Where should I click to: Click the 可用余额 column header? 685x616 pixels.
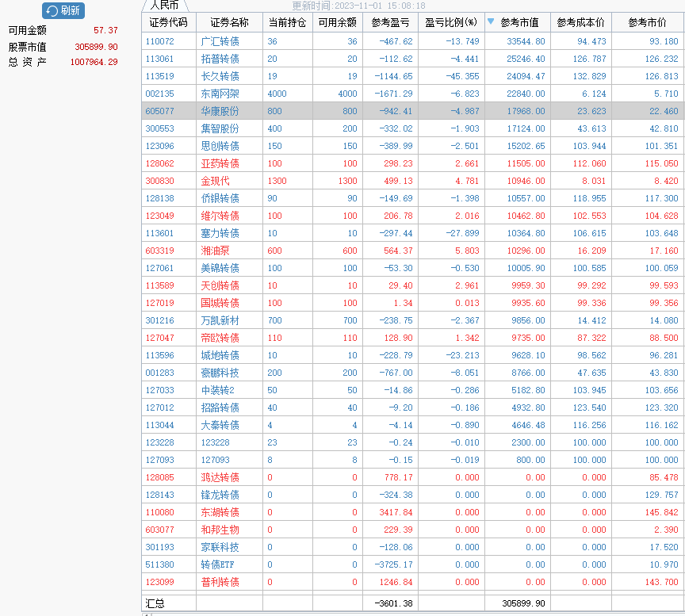[337, 22]
